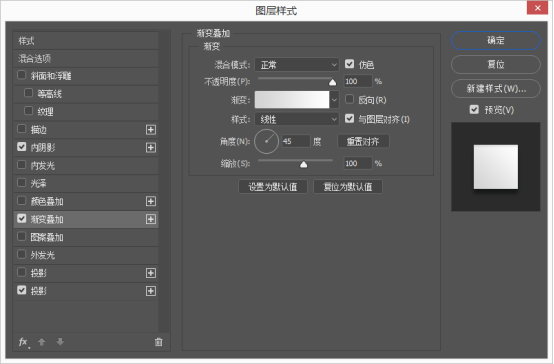Viewport: 554px width, 364px height.
Task: Select the highlighted 渐变叠加 label
Action: pyautogui.click(x=47, y=219)
